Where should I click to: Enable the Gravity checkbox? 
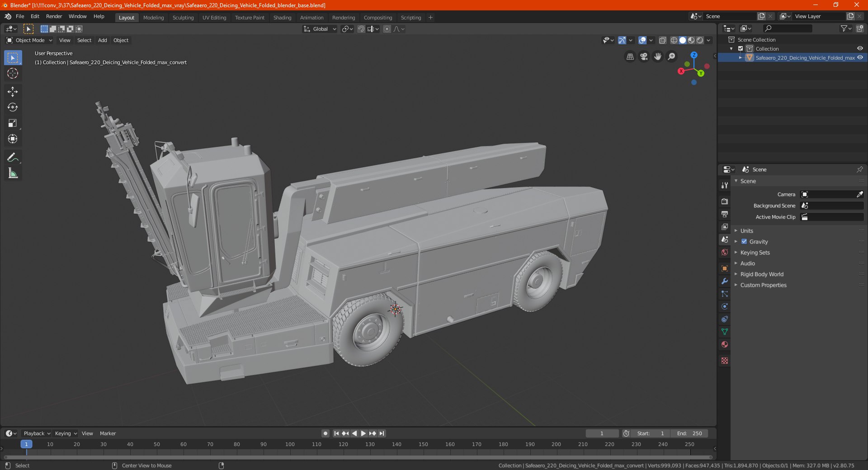click(744, 241)
